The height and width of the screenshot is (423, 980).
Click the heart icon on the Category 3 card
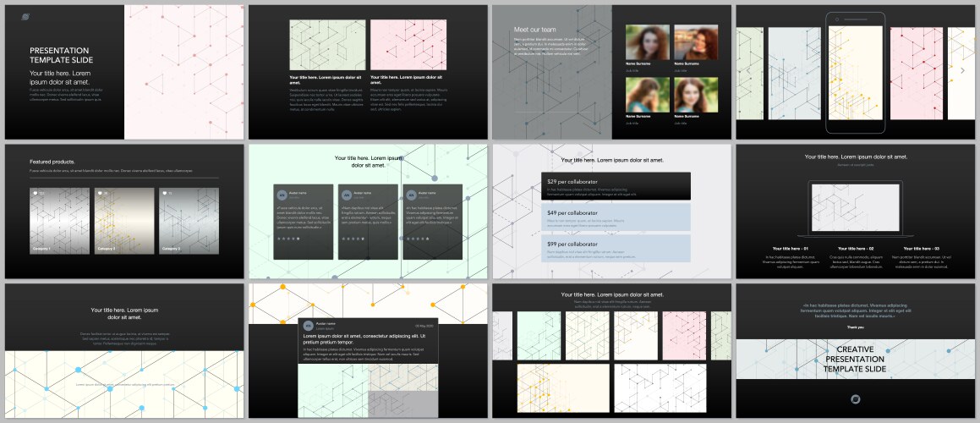(x=165, y=194)
